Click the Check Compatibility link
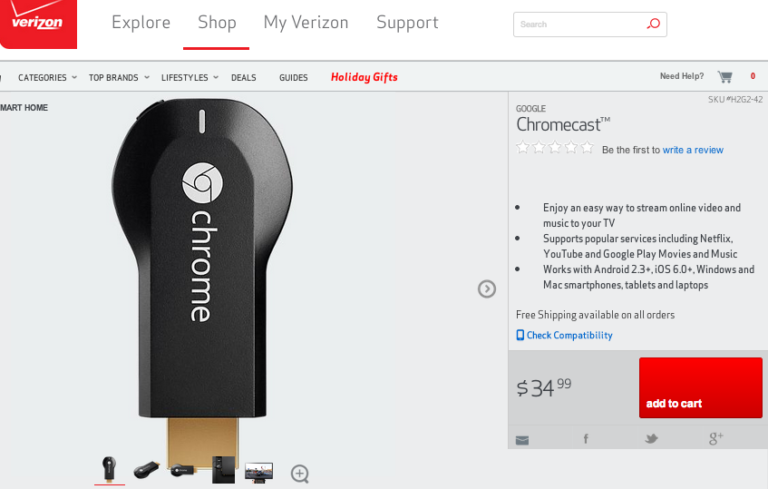Viewport: 768px width, 489px height. coord(569,335)
